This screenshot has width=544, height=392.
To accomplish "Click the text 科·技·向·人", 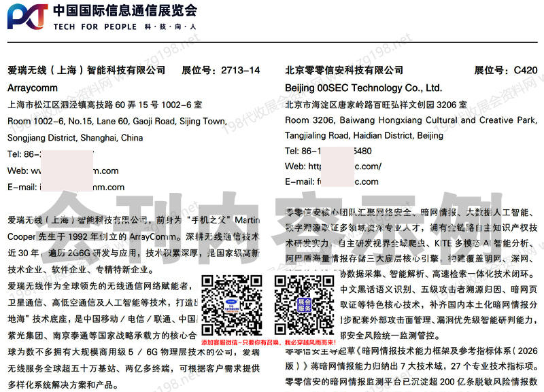I will 171,26.
